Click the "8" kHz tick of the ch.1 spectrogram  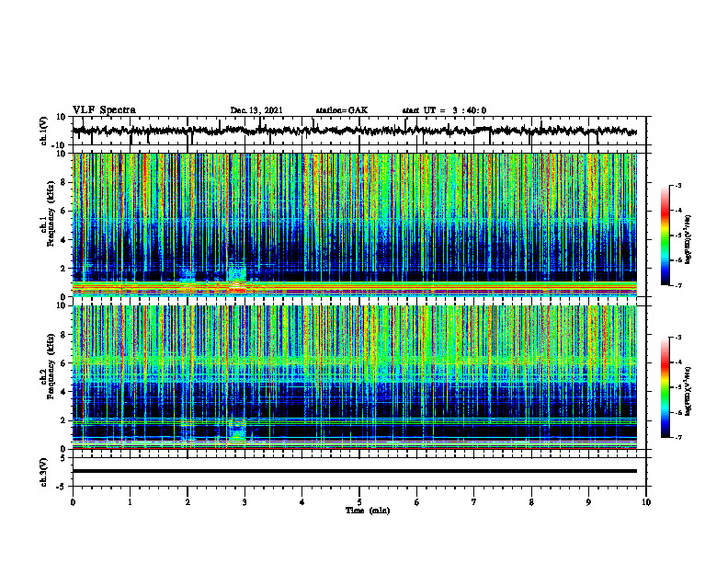63,182
